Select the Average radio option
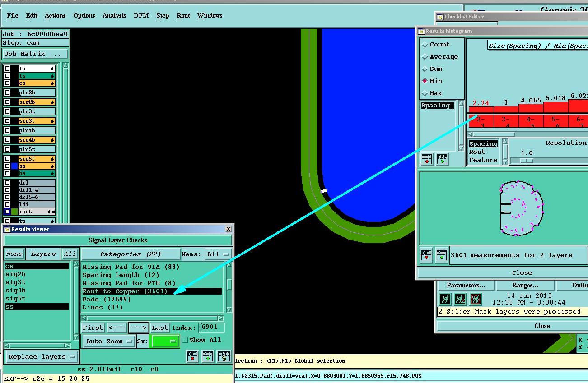This screenshot has height=383, width=588. click(425, 57)
